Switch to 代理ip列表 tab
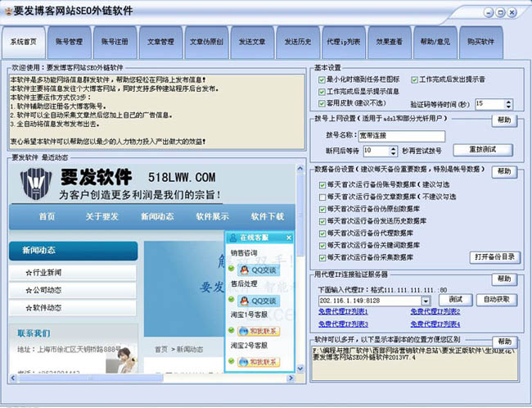This screenshot has height=408, width=532. coord(344,42)
